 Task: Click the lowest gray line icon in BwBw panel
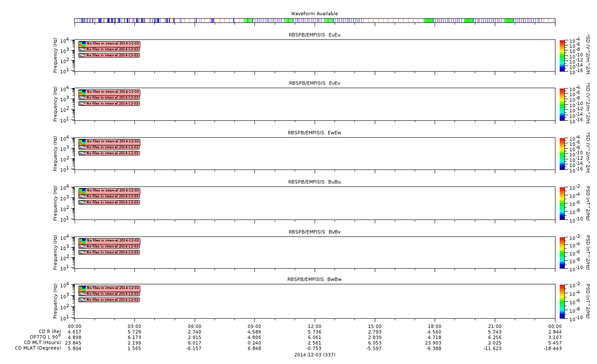(x=82, y=300)
